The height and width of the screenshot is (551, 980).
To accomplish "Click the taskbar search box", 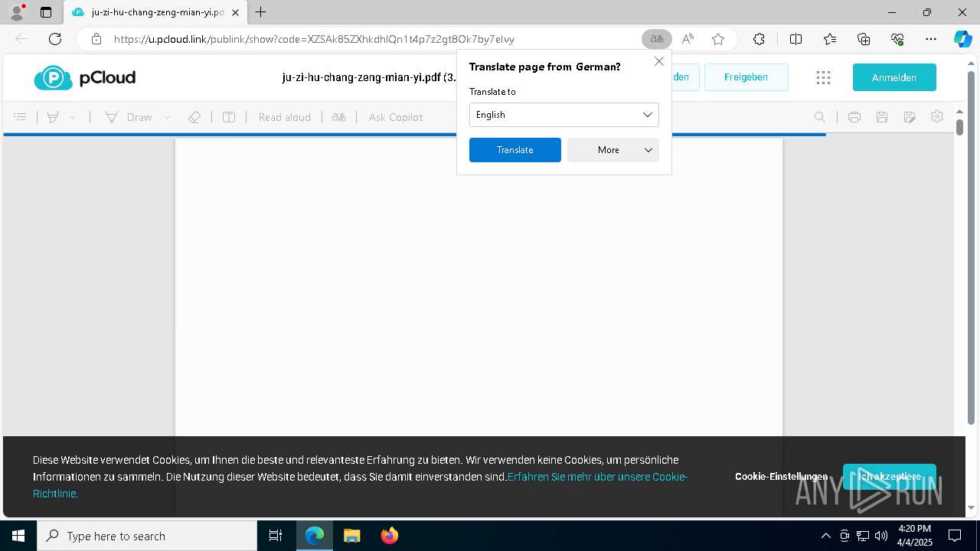I will (147, 536).
